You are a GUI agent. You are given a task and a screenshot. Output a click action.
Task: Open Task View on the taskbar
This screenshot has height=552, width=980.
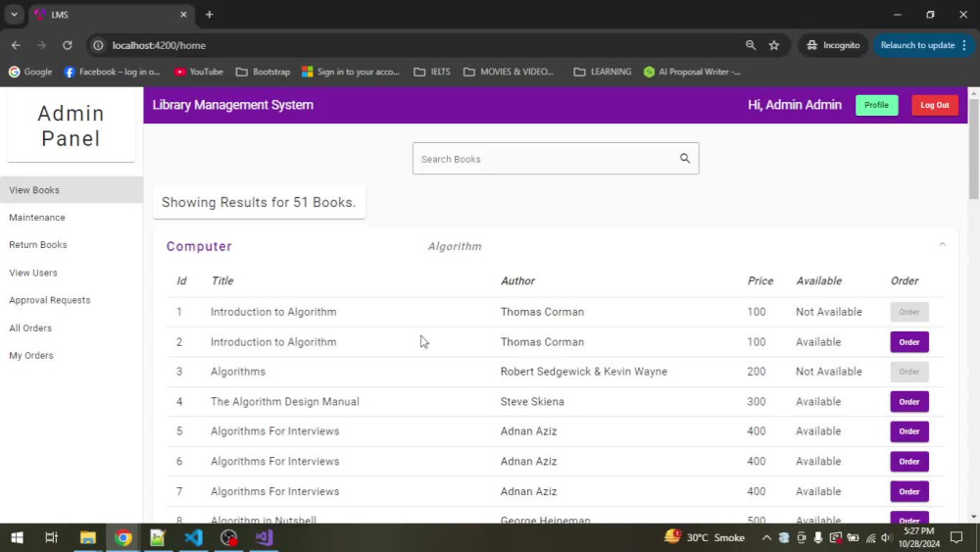[x=52, y=537]
